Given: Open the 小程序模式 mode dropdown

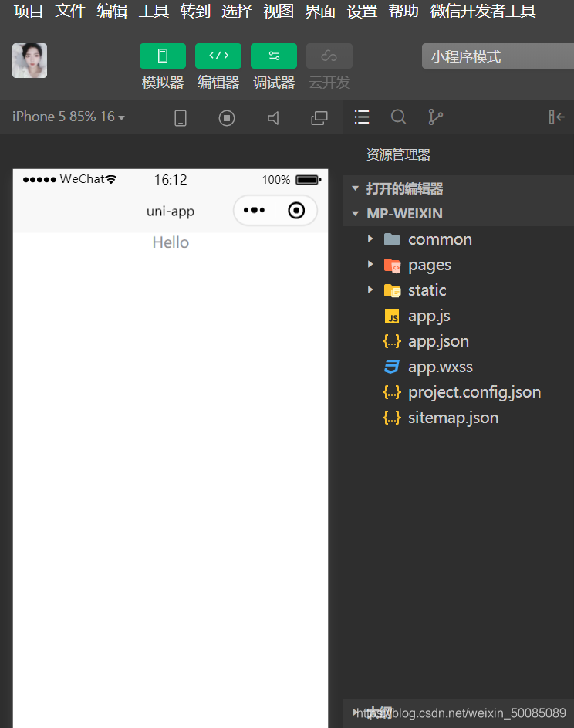Looking at the screenshot, I should 498,56.
